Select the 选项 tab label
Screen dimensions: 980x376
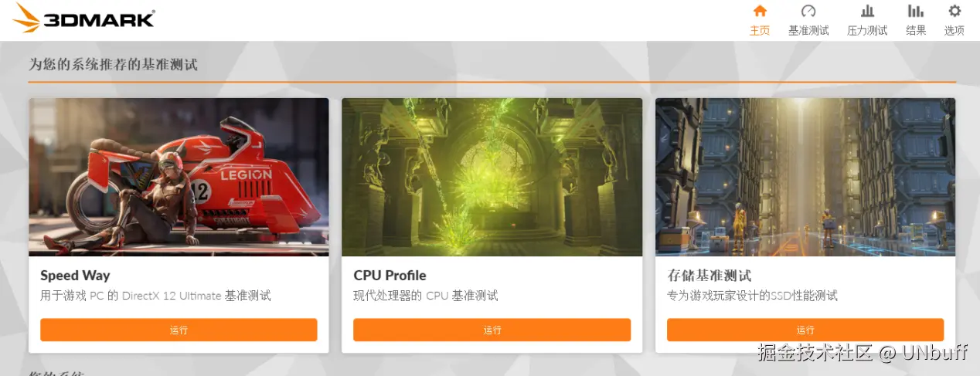coord(954,30)
